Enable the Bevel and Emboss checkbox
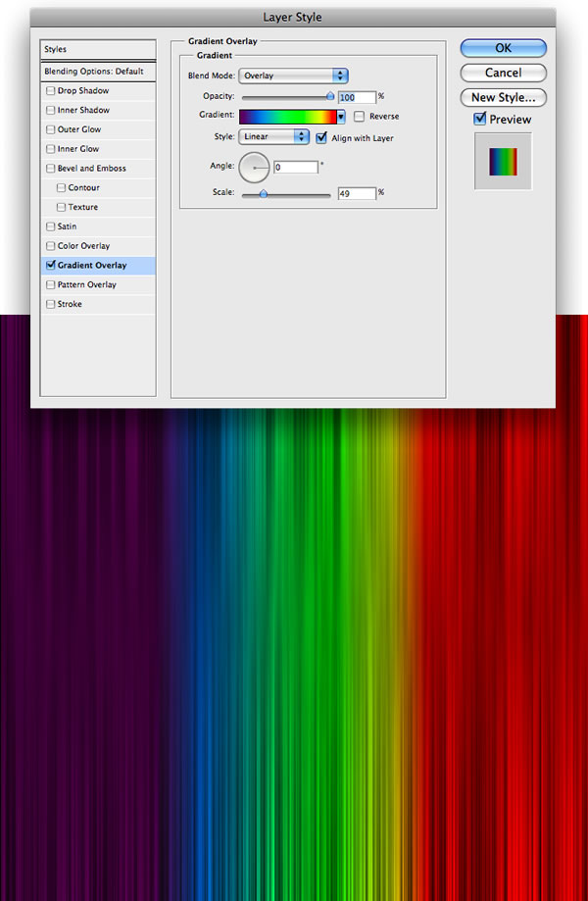The width and height of the screenshot is (588, 901). pyautogui.click(x=51, y=169)
